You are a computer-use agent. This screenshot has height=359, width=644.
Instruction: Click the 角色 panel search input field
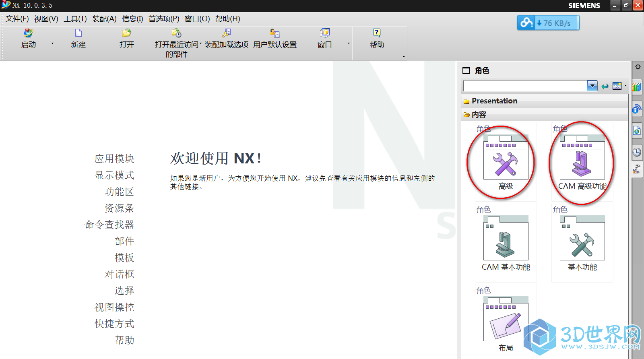point(525,86)
